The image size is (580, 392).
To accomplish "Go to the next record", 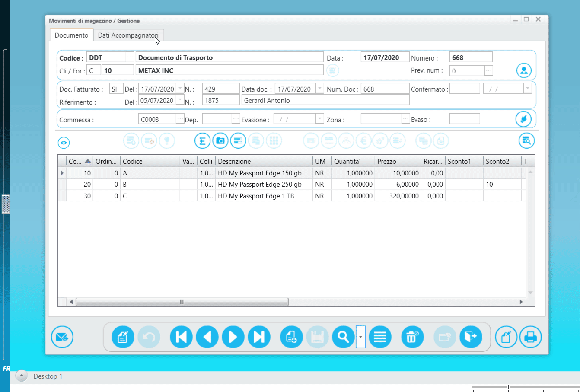I will (x=233, y=337).
